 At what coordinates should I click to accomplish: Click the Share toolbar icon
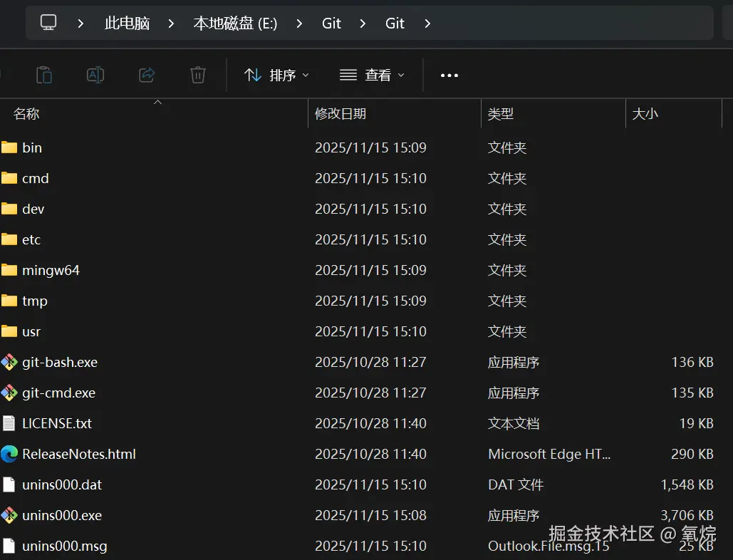coord(147,75)
